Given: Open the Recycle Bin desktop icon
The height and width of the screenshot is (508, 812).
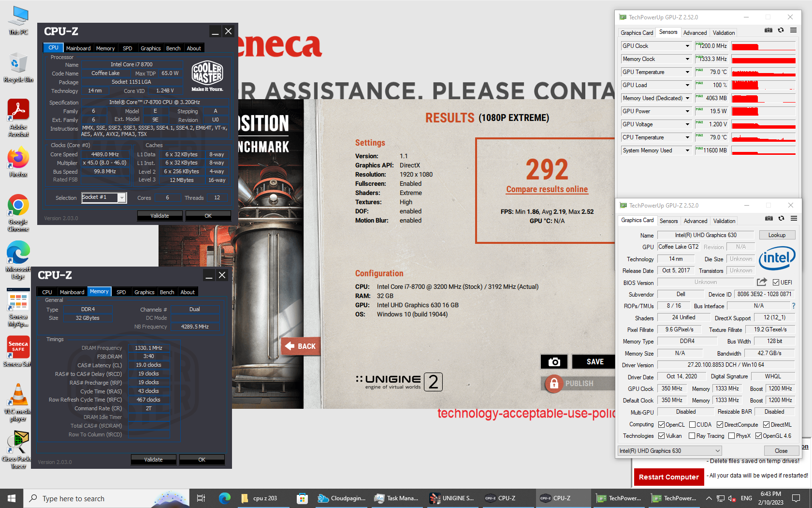Looking at the screenshot, I should pos(18,68).
